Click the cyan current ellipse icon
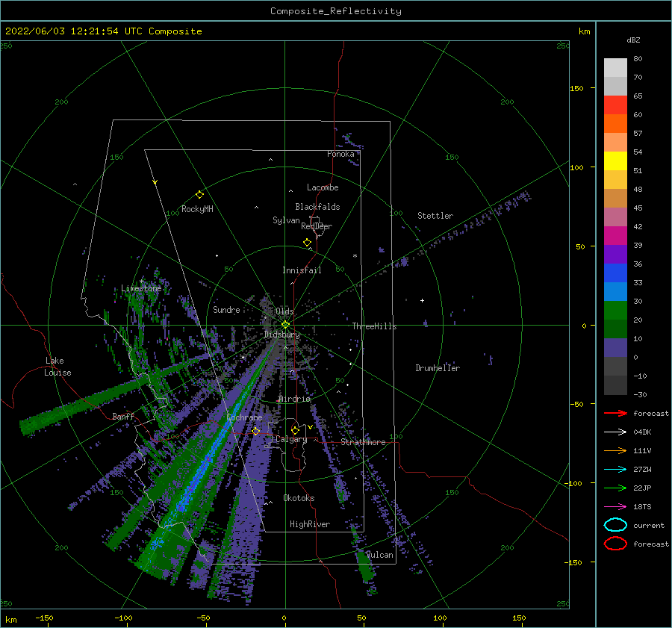This screenshot has width=672, height=628. [615, 525]
